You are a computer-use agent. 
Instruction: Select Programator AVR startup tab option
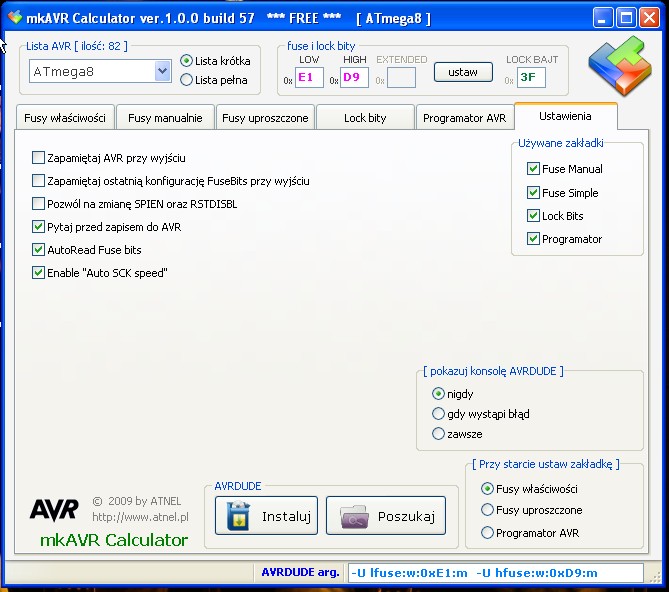click(x=487, y=533)
